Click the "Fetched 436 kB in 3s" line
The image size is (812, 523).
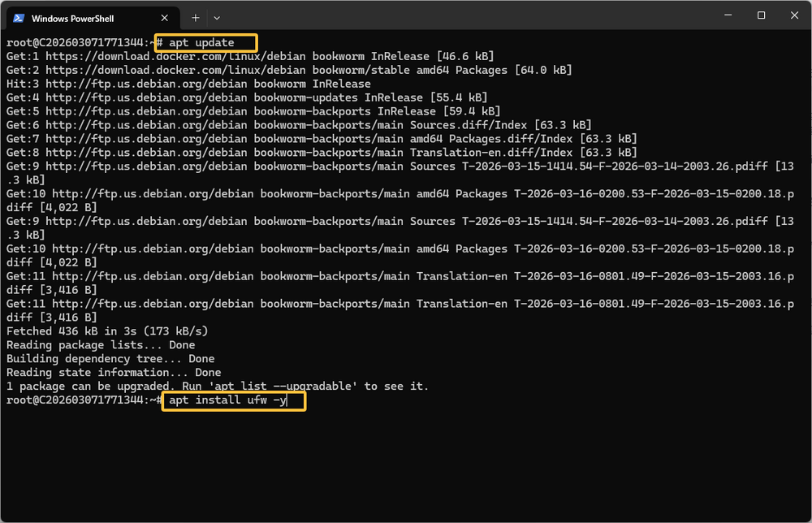[x=107, y=331]
